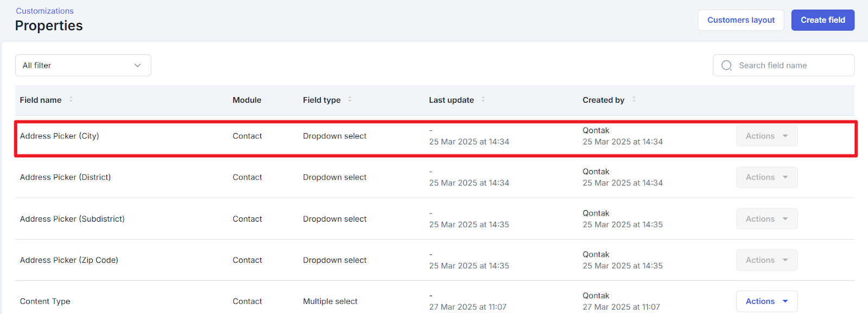
Task: Sort the table by Field name
Action: click(x=71, y=99)
